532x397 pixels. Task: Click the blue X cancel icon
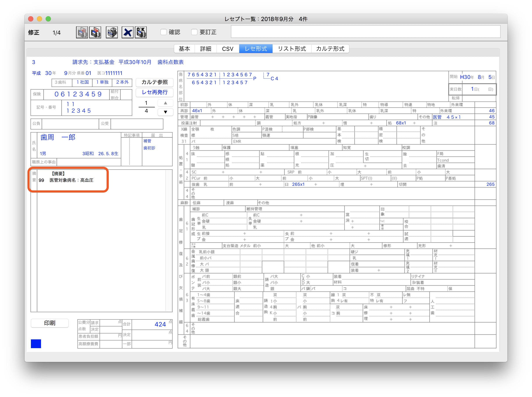pos(127,32)
